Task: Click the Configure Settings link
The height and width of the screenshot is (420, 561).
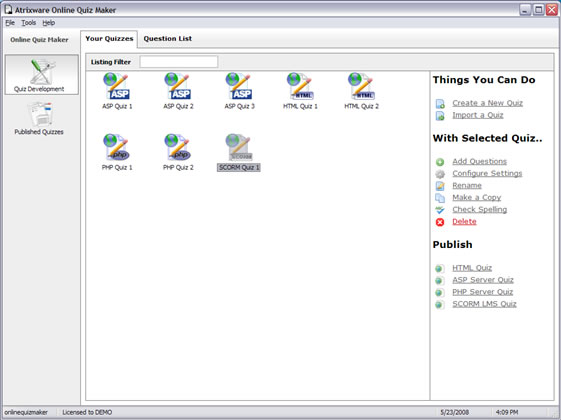Action: point(487,174)
